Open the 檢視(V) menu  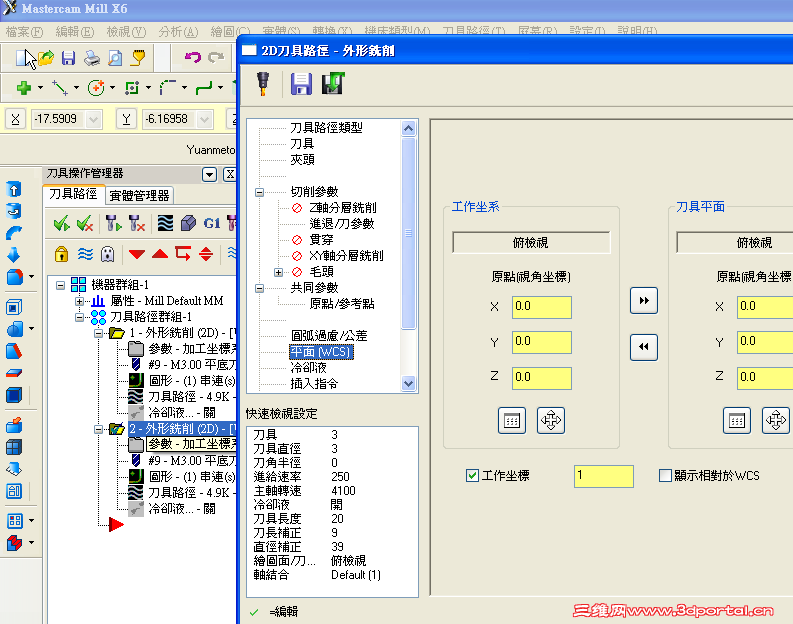point(126,32)
